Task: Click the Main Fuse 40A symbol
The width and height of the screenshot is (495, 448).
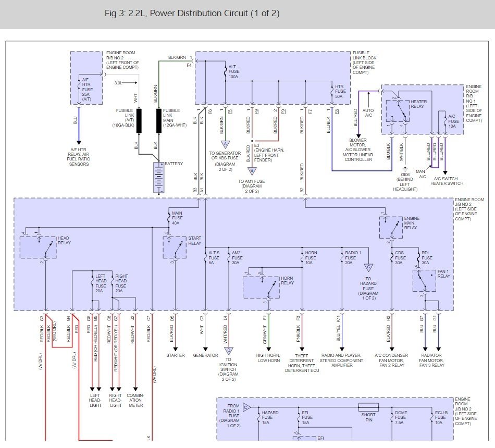Action: pos(169,217)
